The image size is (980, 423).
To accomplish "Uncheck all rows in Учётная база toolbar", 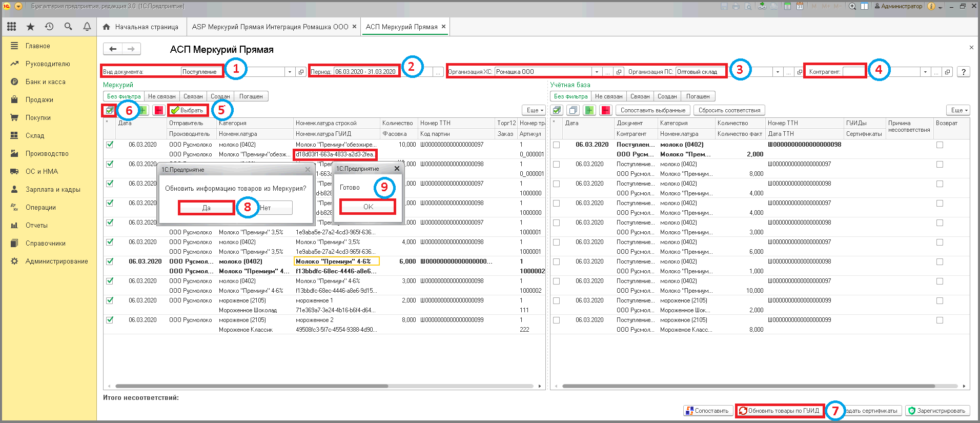I will pos(574,110).
